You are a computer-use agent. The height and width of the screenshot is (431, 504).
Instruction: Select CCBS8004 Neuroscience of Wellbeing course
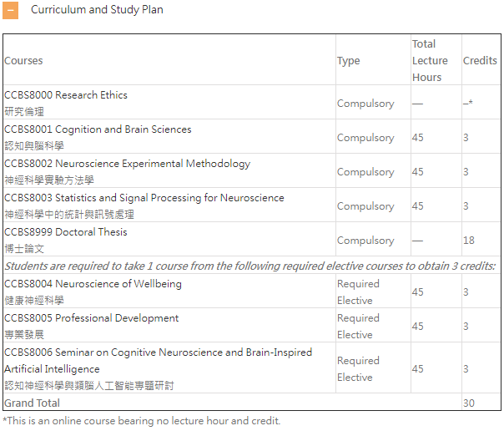tap(93, 284)
